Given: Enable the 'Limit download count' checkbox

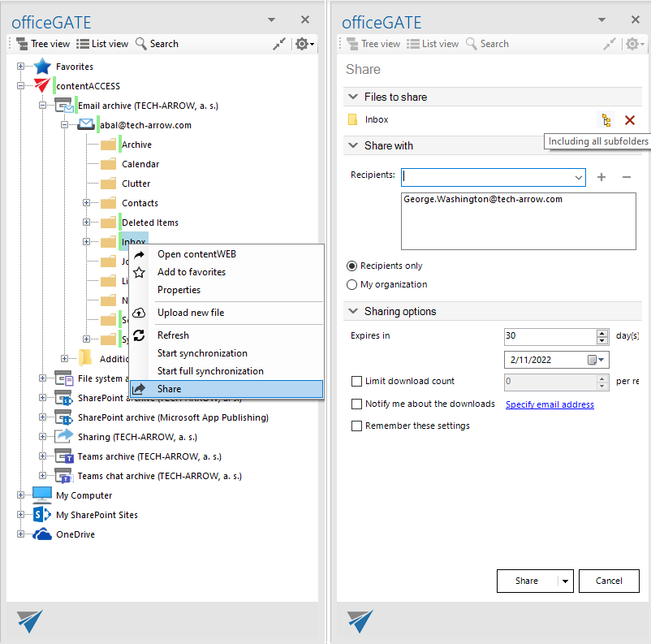Looking at the screenshot, I should pos(355,382).
